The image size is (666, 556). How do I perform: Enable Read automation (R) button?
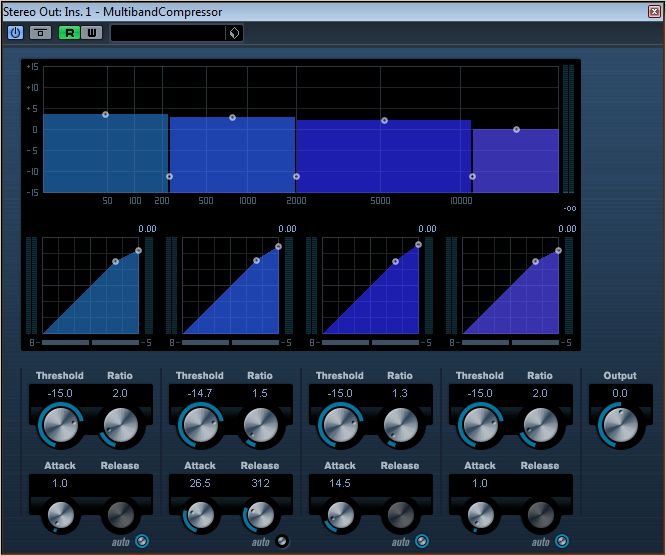(x=69, y=33)
